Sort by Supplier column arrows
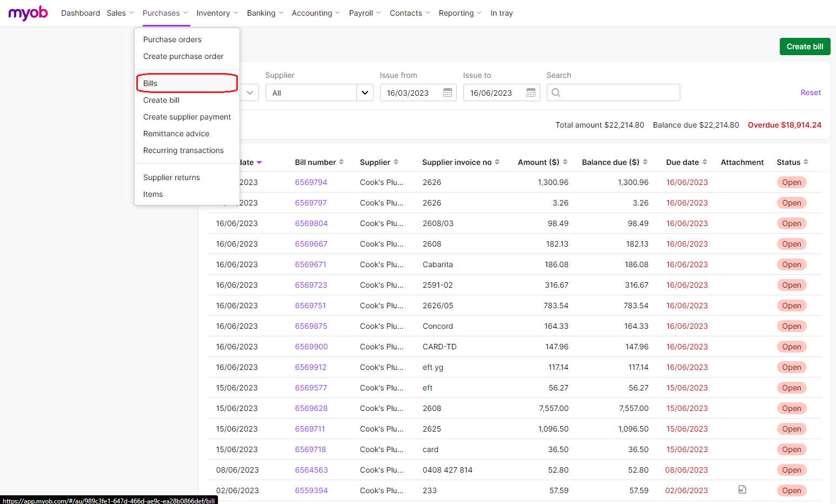The image size is (836, 504). (x=396, y=162)
